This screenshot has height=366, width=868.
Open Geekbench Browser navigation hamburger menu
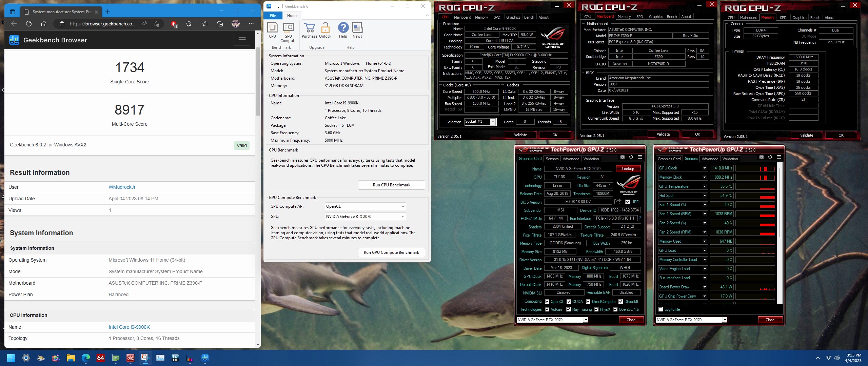coord(242,40)
